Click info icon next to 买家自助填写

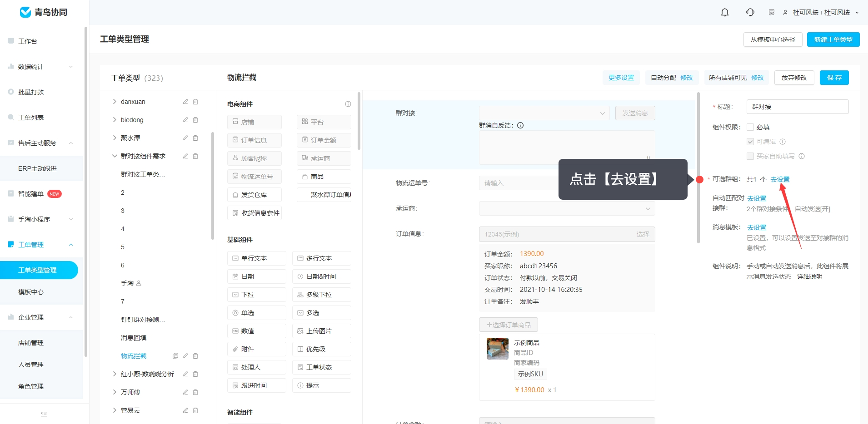(x=802, y=156)
